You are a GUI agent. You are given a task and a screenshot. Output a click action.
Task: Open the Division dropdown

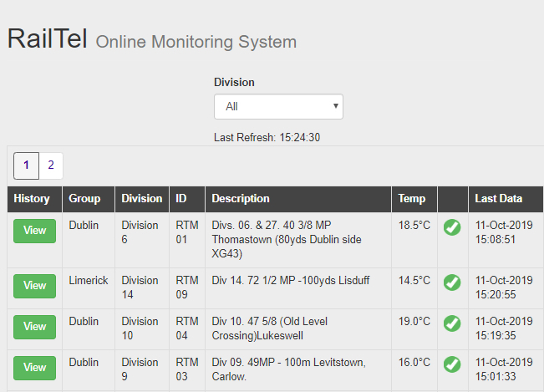tap(278, 106)
